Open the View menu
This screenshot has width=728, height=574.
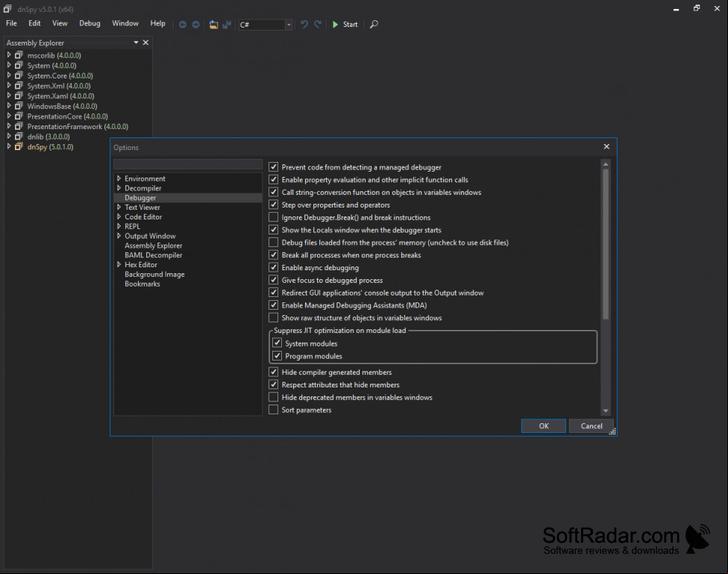(x=60, y=23)
